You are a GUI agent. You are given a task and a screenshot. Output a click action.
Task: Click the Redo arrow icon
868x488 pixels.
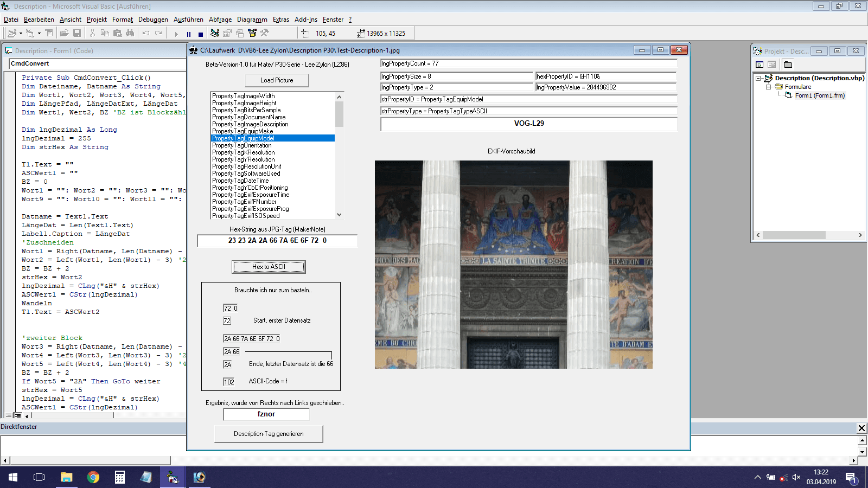click(158, 33)
